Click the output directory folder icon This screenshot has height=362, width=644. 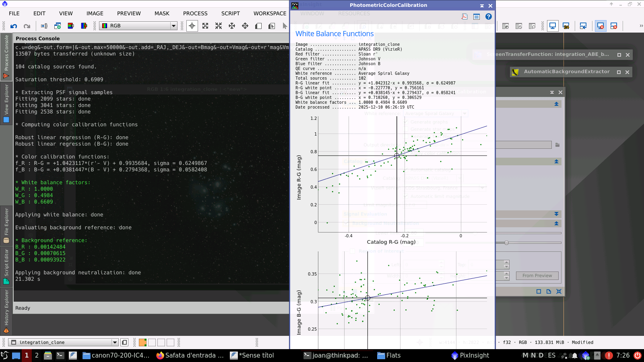558,144
